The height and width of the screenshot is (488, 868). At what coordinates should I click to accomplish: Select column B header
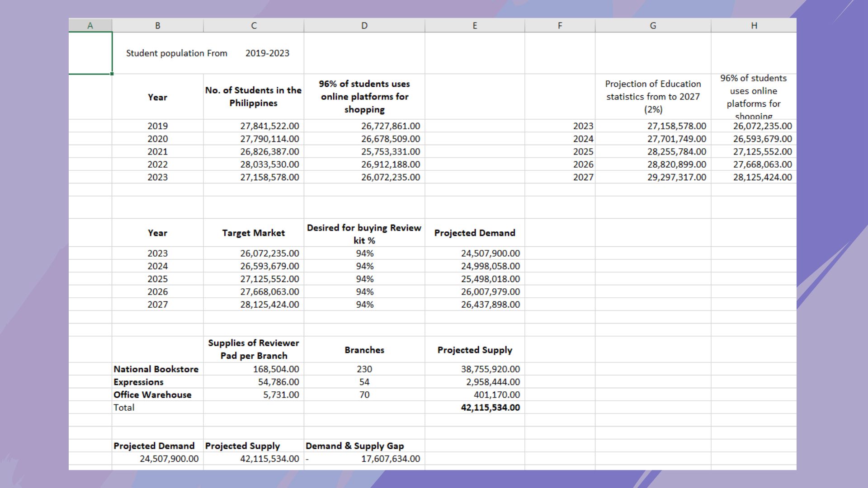[157, 26]
